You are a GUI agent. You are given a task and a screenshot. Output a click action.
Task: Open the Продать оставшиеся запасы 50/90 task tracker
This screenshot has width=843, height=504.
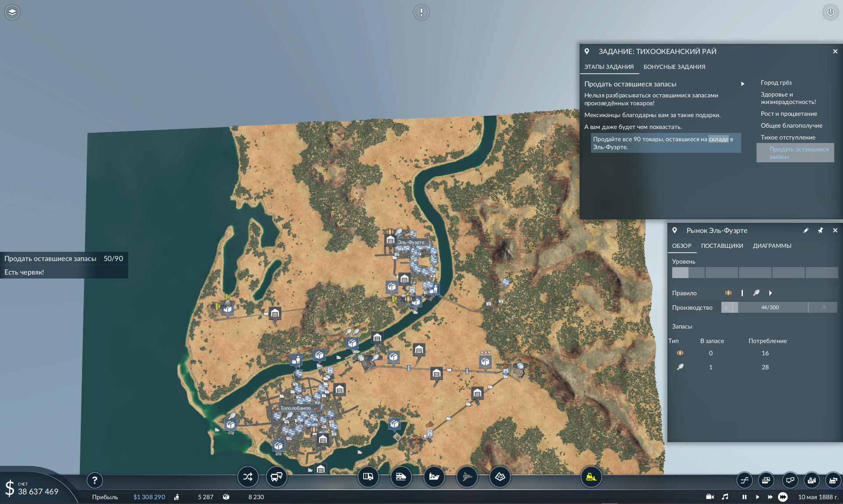click(x=64, y=259)
